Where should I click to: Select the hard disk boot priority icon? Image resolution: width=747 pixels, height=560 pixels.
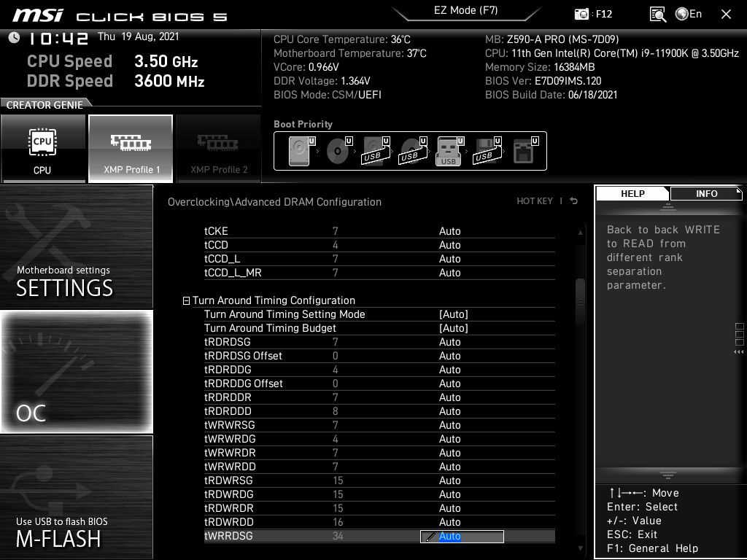(x=302, y=151)
